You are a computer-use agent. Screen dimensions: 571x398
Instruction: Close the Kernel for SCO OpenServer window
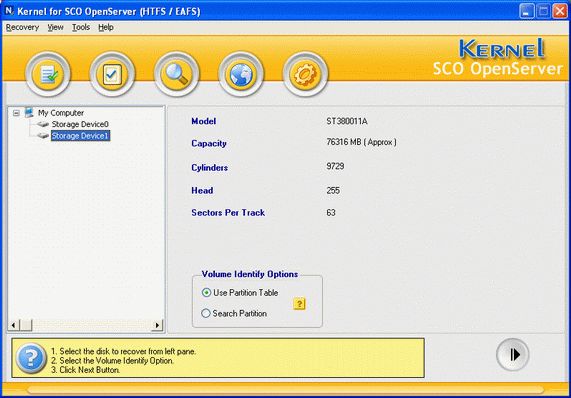pyautogui.click(x=560, y=11)
